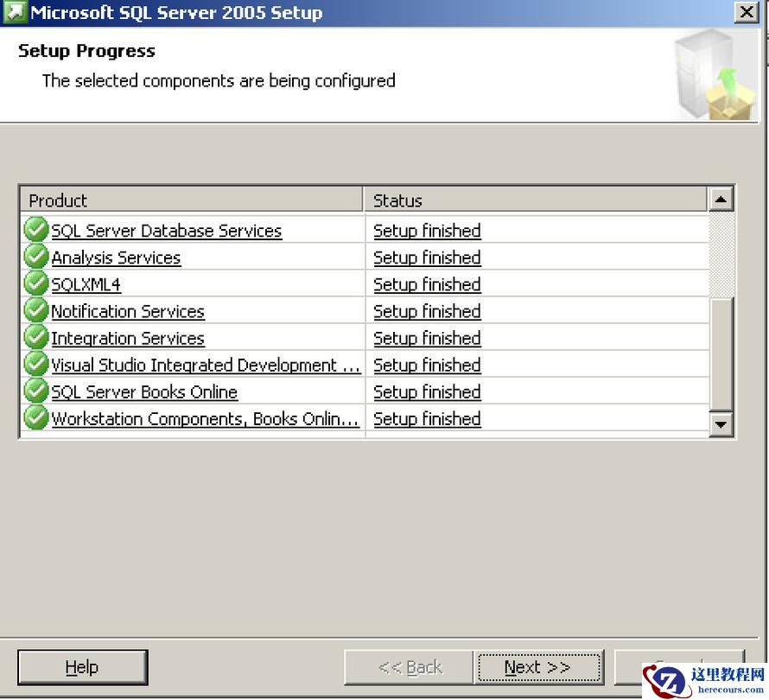View Setup finished status for SQL Server Database Services

point(427,231)
